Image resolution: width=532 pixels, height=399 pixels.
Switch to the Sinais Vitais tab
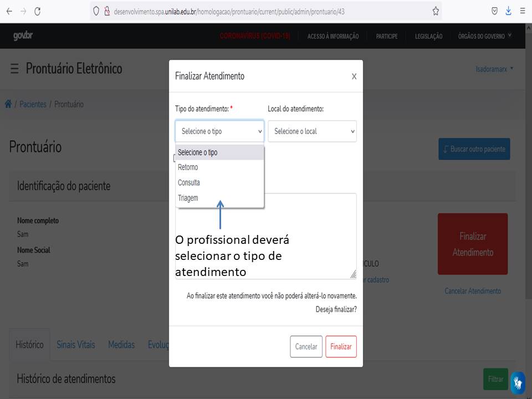(x=76, y=345)
